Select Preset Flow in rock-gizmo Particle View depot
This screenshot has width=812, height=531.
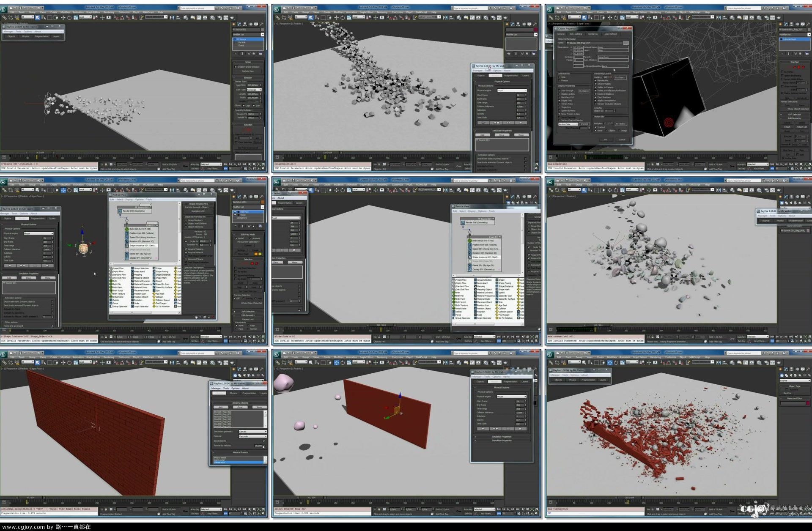click(116, 268)
